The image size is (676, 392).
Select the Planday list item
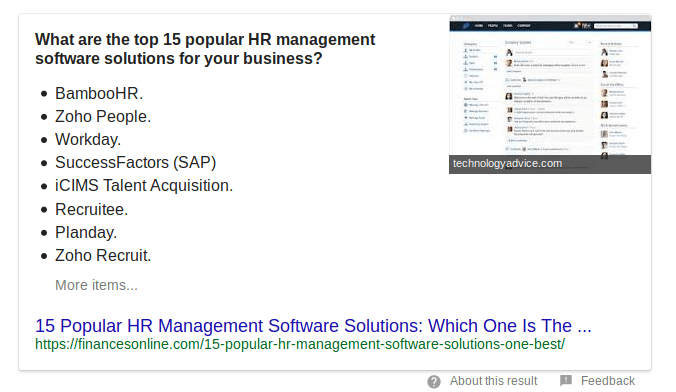(x=86, y=232)
